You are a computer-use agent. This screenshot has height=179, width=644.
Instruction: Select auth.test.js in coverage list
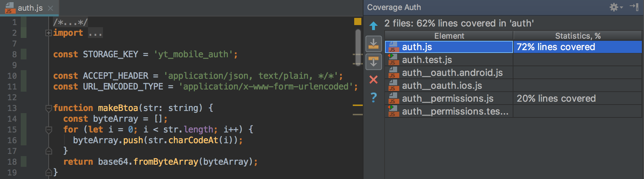pos(513,60)
